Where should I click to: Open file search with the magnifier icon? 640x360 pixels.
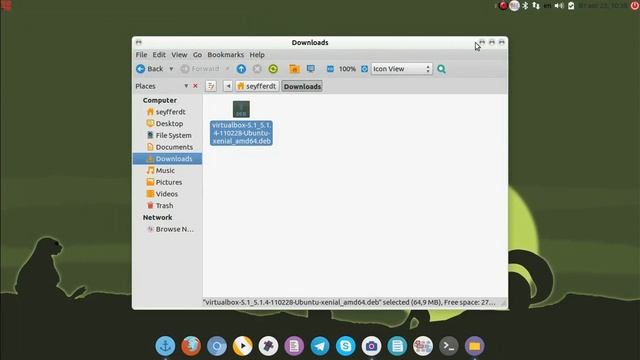pyautogui.click(x=441, y=69)
